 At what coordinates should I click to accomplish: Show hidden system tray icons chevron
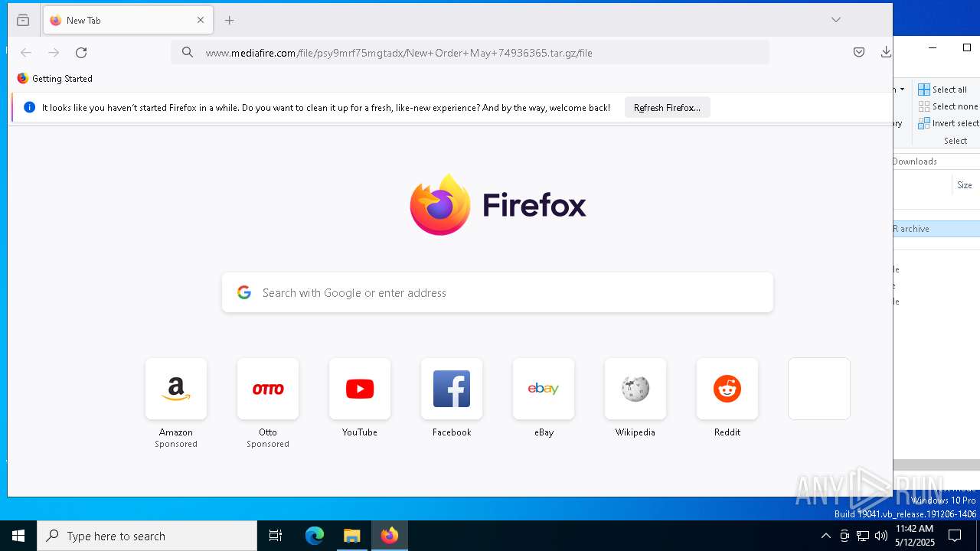(x=825, y=536)
